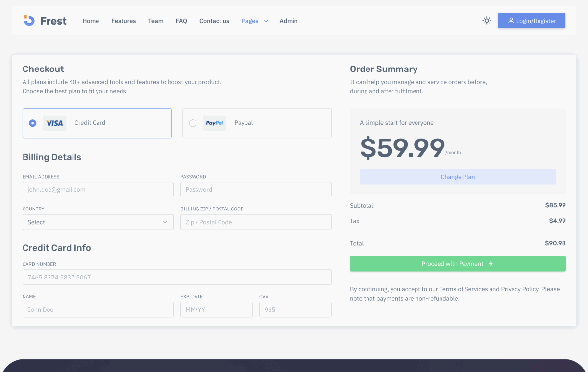Click the Visa card icon
Screen dimensions: 588x372
pos(54,123)
